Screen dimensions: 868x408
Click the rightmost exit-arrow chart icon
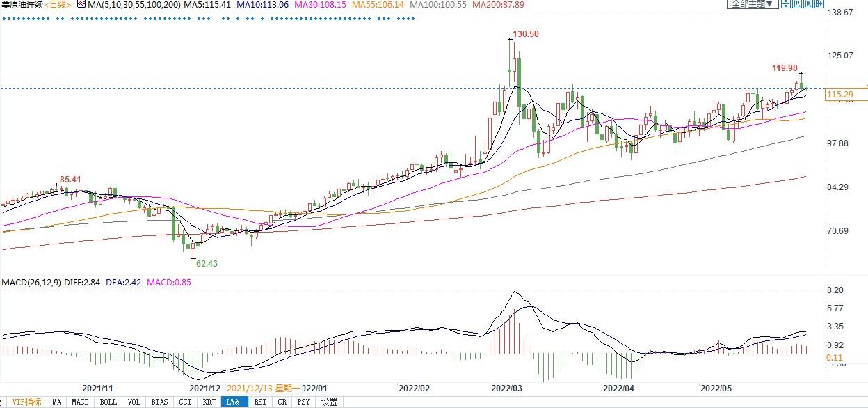(x=819, y=3)
